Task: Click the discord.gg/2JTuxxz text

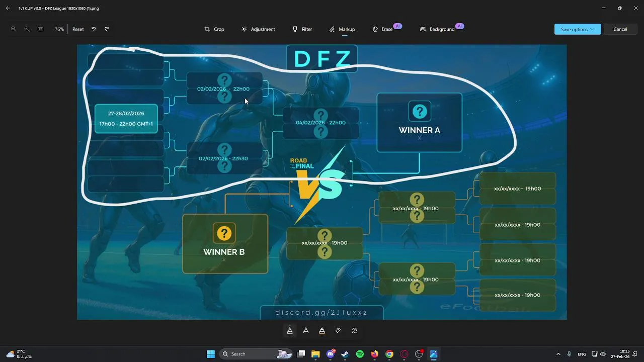Action: pyautogui.click(x=321, y=312)
